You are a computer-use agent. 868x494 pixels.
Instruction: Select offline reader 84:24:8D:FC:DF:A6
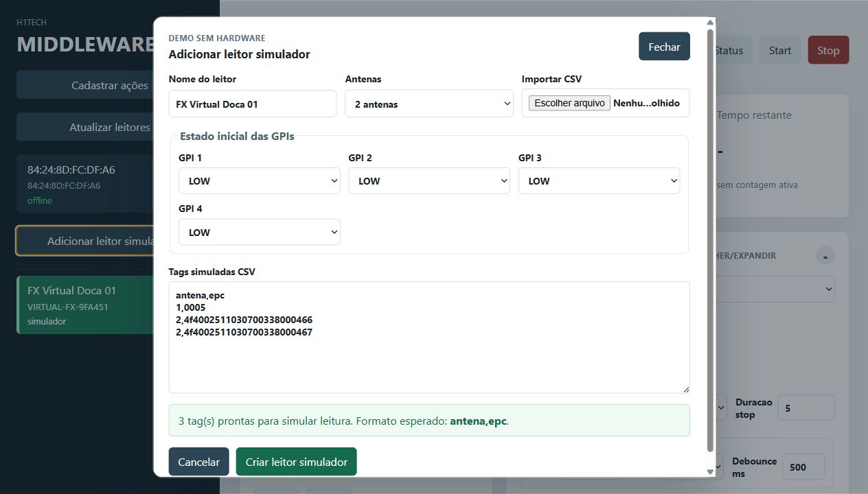85,184
